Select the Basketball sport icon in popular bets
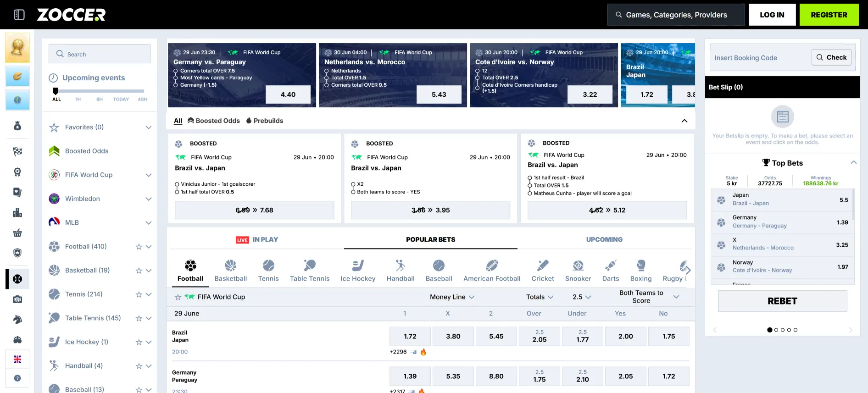Image resolution: width=868 pixels, height=393 pixels. click(230, 266)
